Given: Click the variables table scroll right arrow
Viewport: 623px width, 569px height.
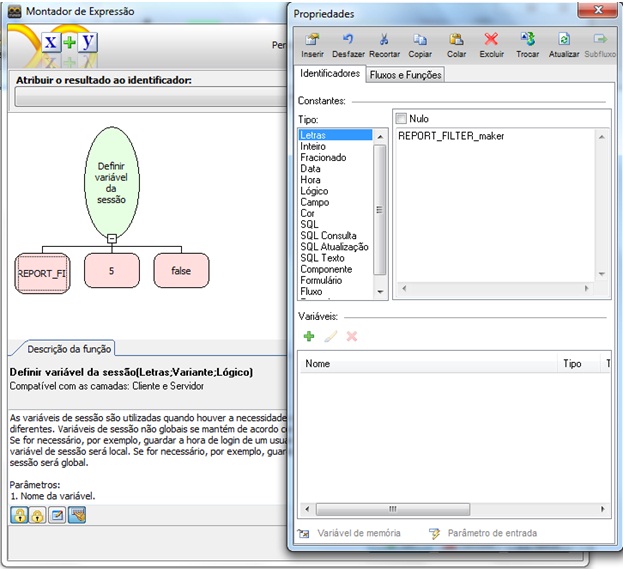Looking at the screenshot, I should 603,509.
